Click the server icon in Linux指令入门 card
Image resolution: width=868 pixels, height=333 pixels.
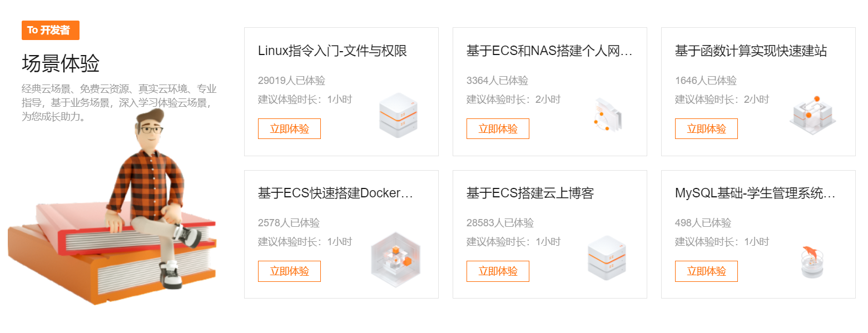(x=398, y=115)
